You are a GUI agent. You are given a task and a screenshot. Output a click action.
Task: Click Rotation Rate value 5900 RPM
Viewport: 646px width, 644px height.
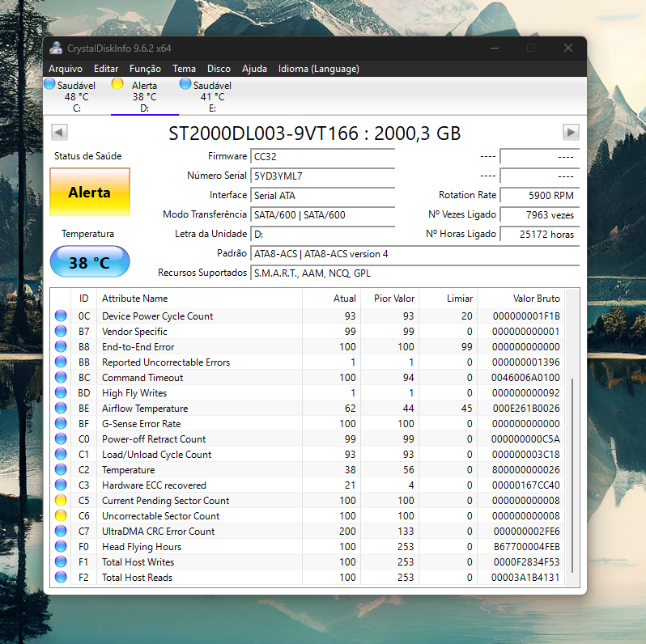click(540, 195)
